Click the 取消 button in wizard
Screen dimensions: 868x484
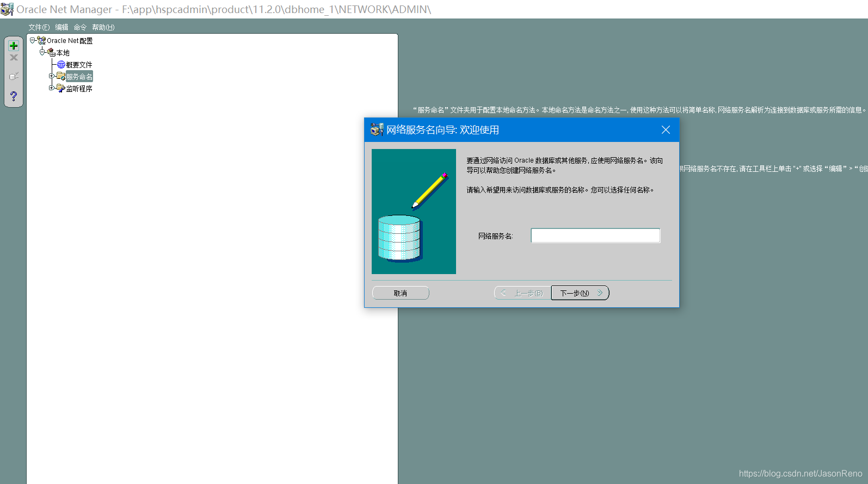[401, 293]
